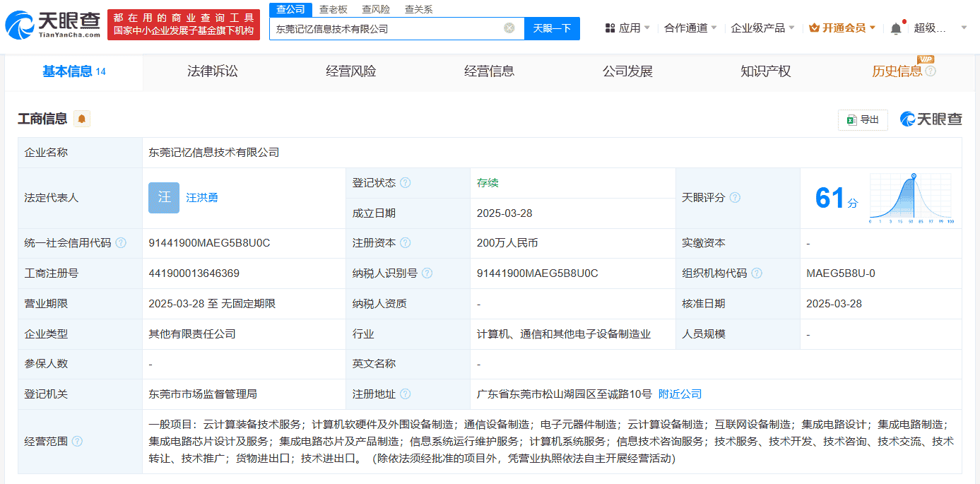980x484 pixels.
Task: Click the company name search input field
Action: point(389,28)
